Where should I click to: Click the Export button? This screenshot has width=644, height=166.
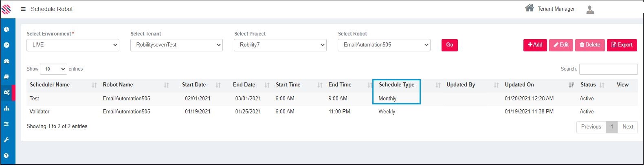(x=622, y=45)
